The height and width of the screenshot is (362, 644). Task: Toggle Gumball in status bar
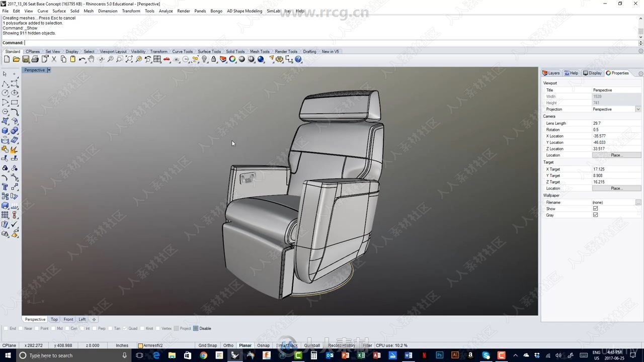pyautogui.click(x=312, y=345)
